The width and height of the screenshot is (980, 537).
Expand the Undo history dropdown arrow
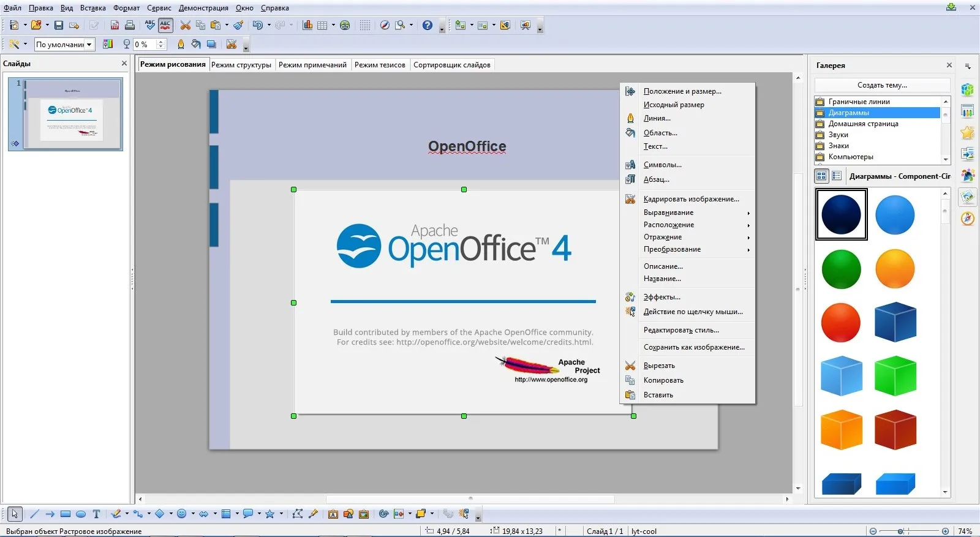(x=269, y=25)
